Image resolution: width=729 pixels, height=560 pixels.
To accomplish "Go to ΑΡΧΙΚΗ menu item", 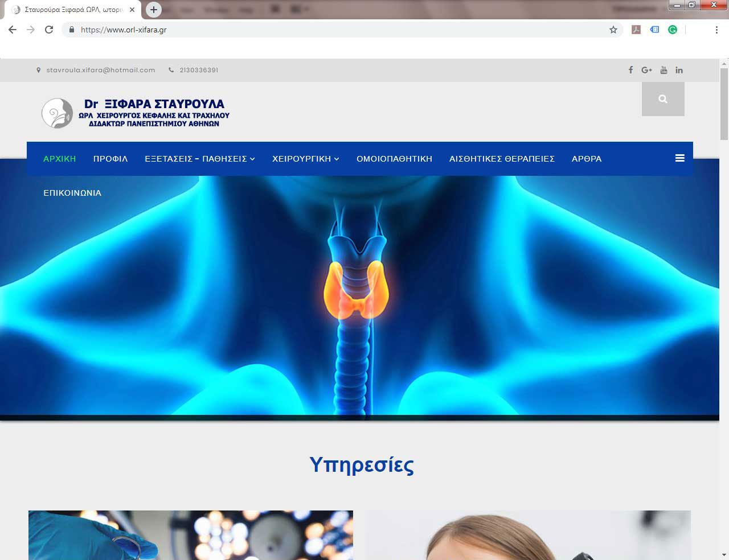I will [x=59, y=159].
